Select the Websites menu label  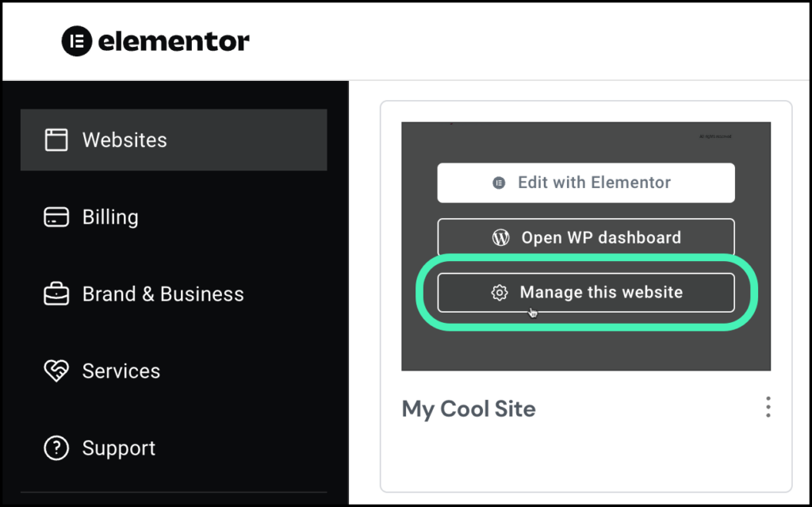(124, 140)
